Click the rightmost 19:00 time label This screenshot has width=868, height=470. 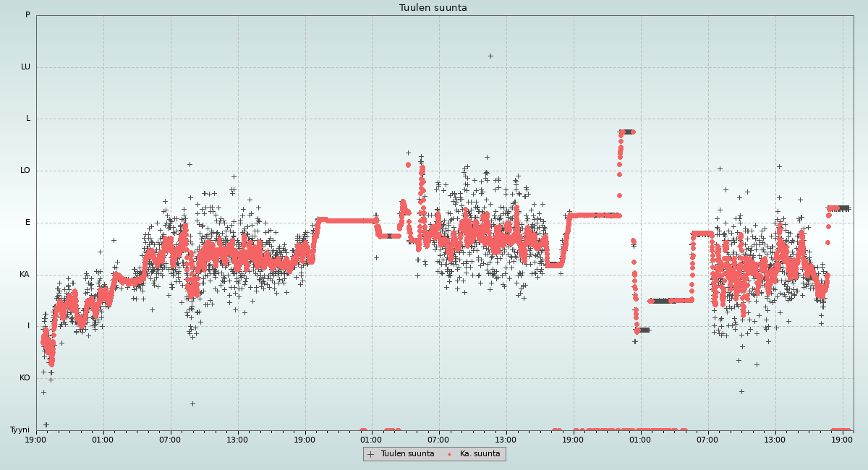coord(842,439)
